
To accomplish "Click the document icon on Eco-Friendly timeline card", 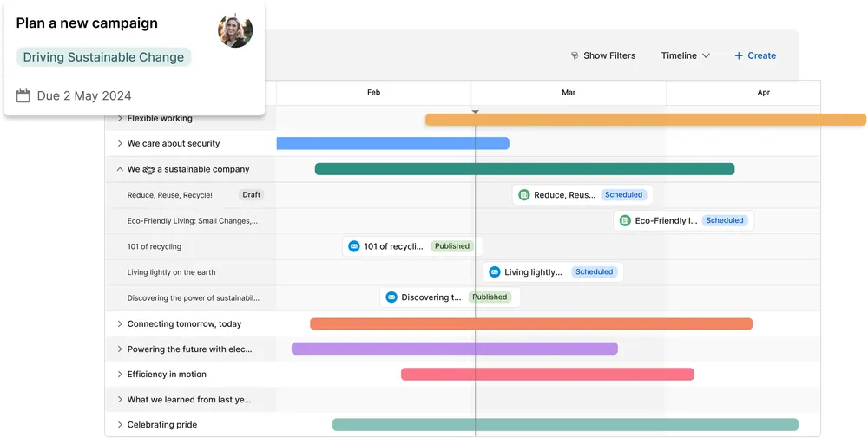I will tap(625, 221).
